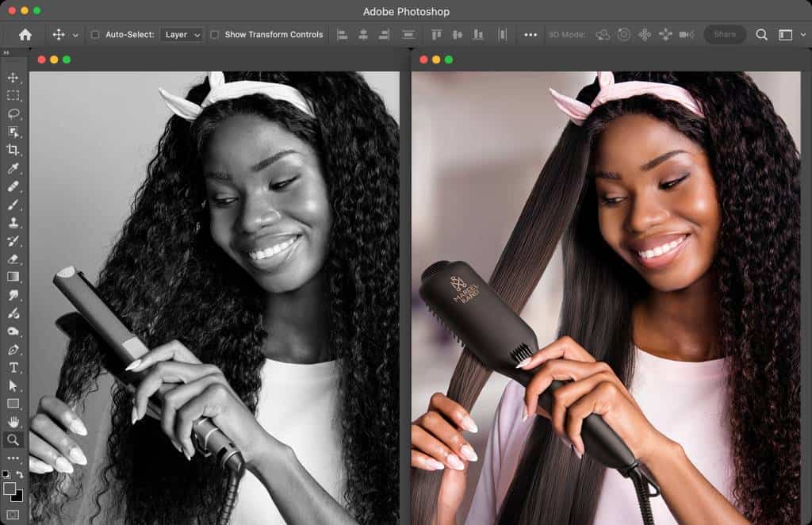The width and height of the screenshot is (812, 525).
Task: Zoom the right document window green button
Action: (x=449, y=59)
